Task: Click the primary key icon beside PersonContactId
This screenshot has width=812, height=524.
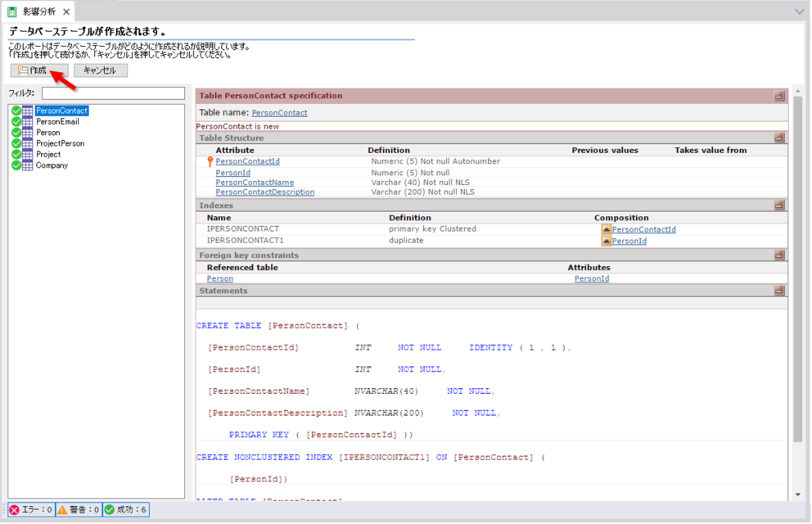Action: pos(210,161)
